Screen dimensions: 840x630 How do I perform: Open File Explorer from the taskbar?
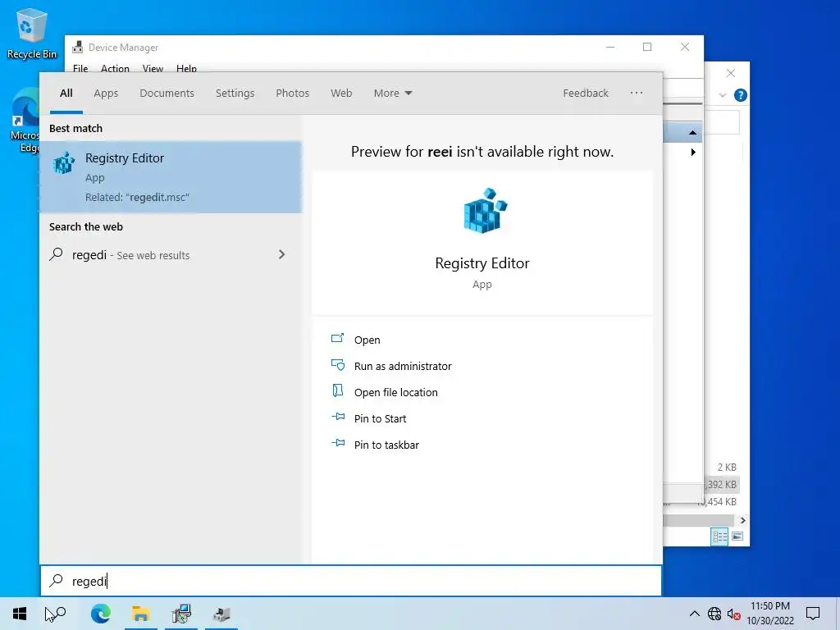click(x=141, y=614)
